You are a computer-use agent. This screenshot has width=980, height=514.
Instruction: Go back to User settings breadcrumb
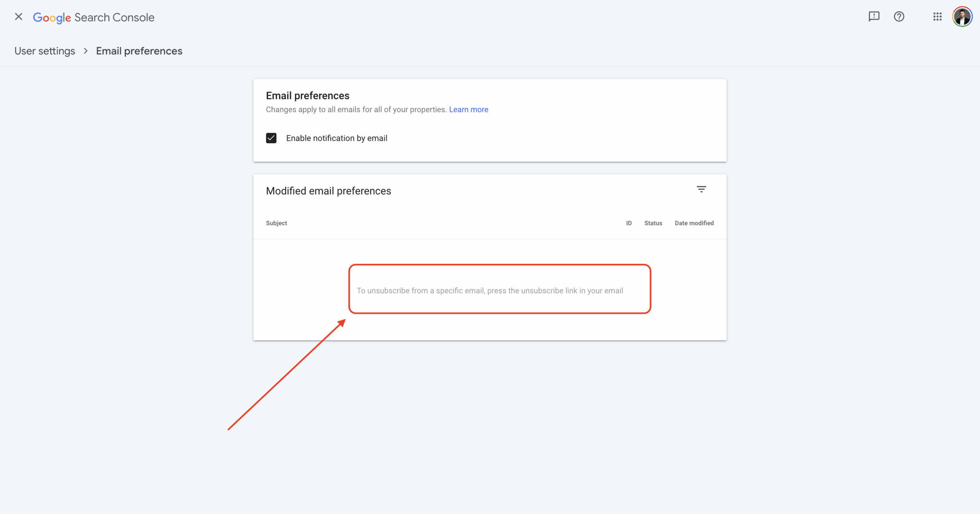tap(45, 51)
